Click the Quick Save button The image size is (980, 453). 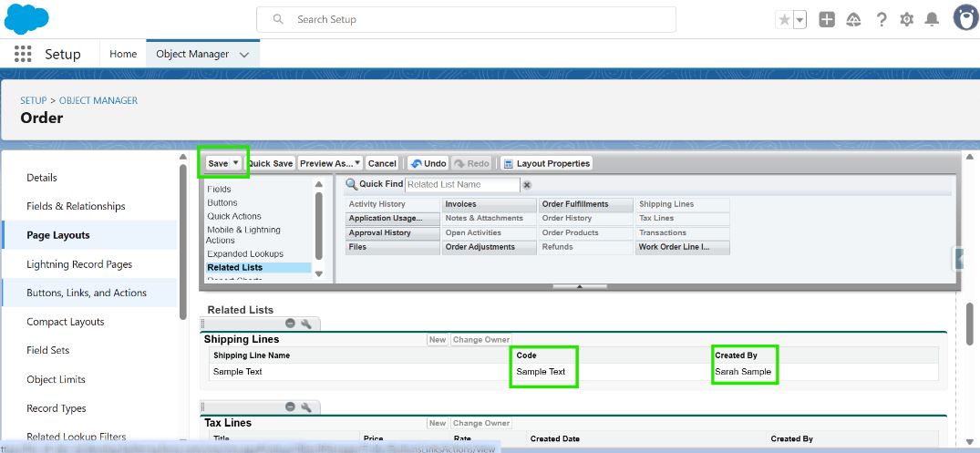[271, 163]
